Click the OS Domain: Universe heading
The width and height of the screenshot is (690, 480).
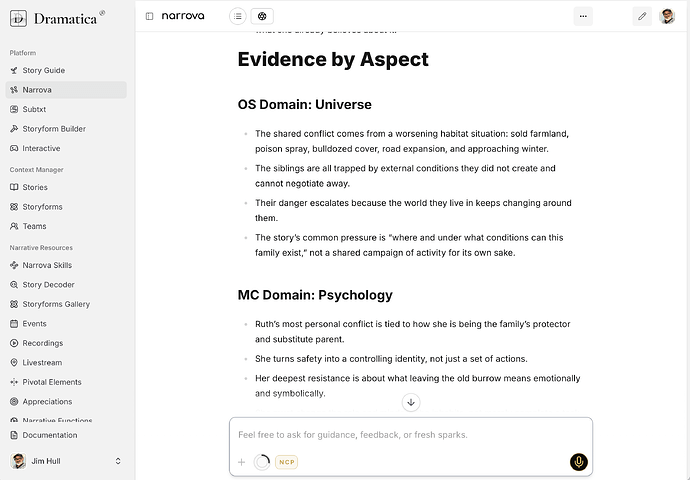[305, 105]
